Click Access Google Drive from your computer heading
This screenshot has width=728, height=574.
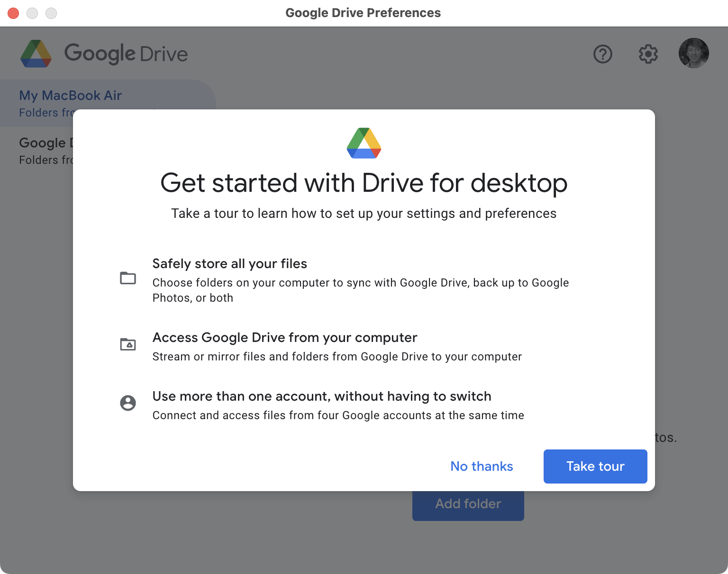[284, 338]
